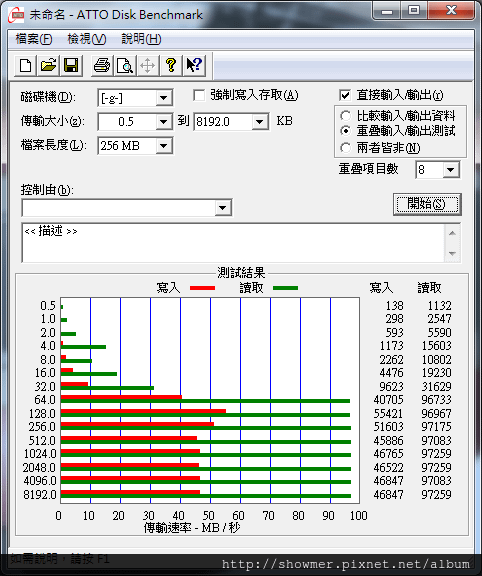
Task: Click the read value 15603
Action: [436, 346]
